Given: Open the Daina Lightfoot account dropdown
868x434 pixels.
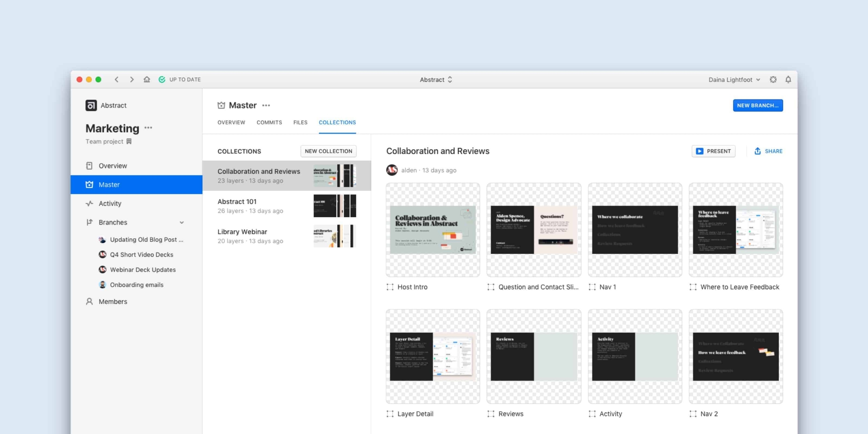Looking at the screenshot, I should (x=734, y=80).
